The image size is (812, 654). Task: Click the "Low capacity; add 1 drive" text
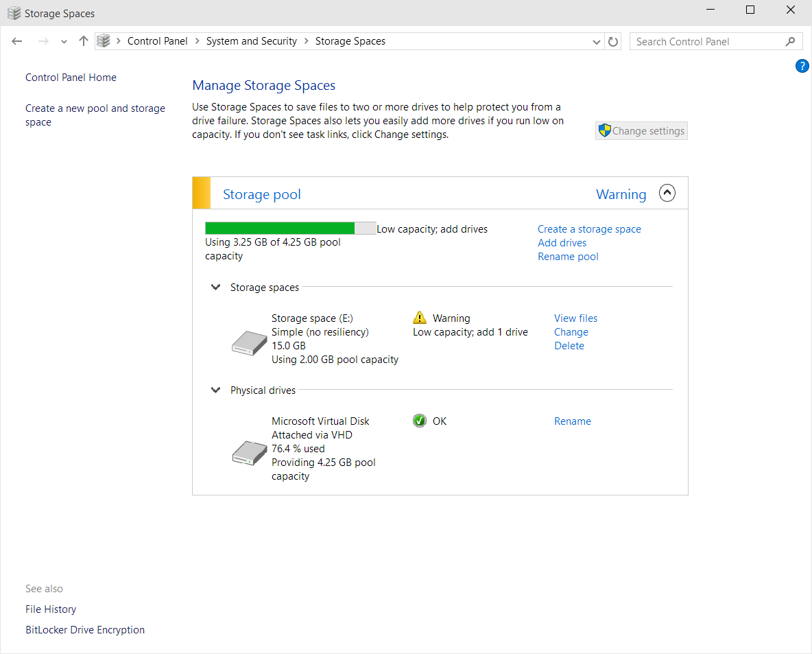[470, 331]
